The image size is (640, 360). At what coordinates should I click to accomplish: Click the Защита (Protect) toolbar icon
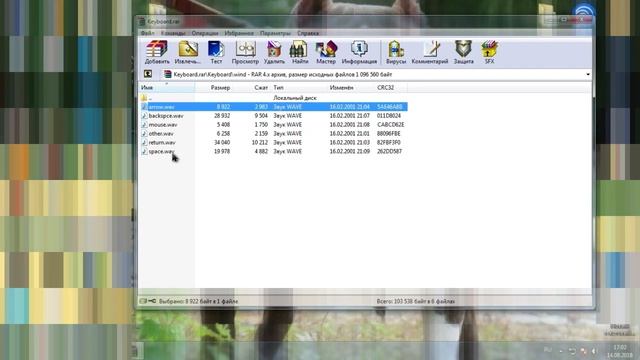[464, 52]
